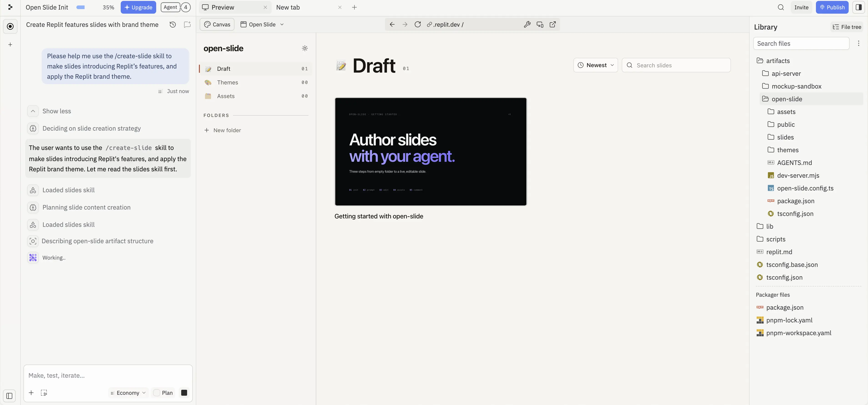Add a new tab with plus icon
The image size is (868, 405).
[354, 7]
